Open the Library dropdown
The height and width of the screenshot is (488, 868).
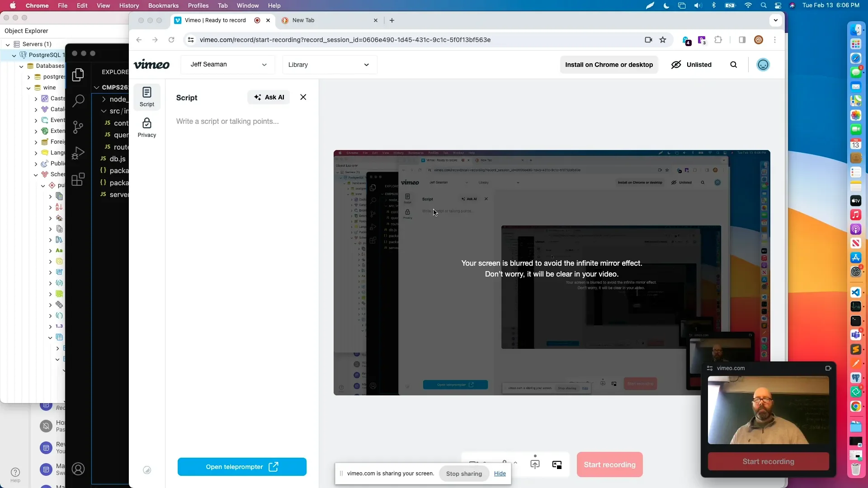click(x=330, y=65)
